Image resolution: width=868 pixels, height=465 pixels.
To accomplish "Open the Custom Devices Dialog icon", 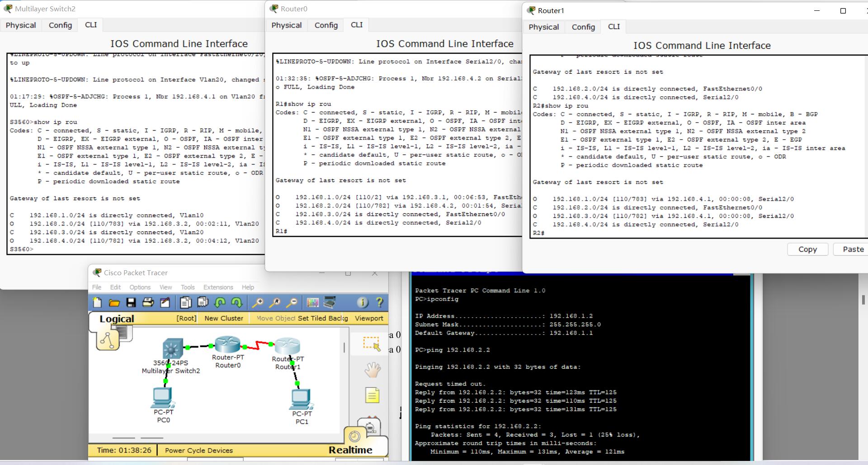I will 330,302.
